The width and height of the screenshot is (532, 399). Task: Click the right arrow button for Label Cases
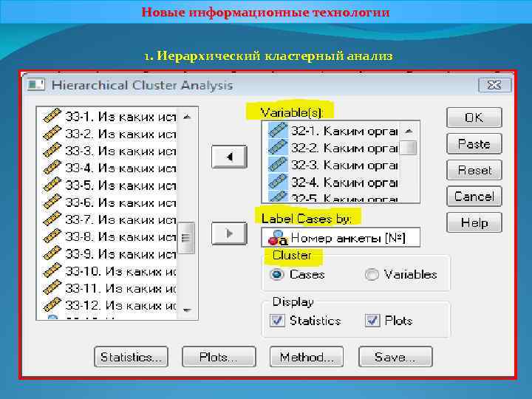click(x=229, y=233)
